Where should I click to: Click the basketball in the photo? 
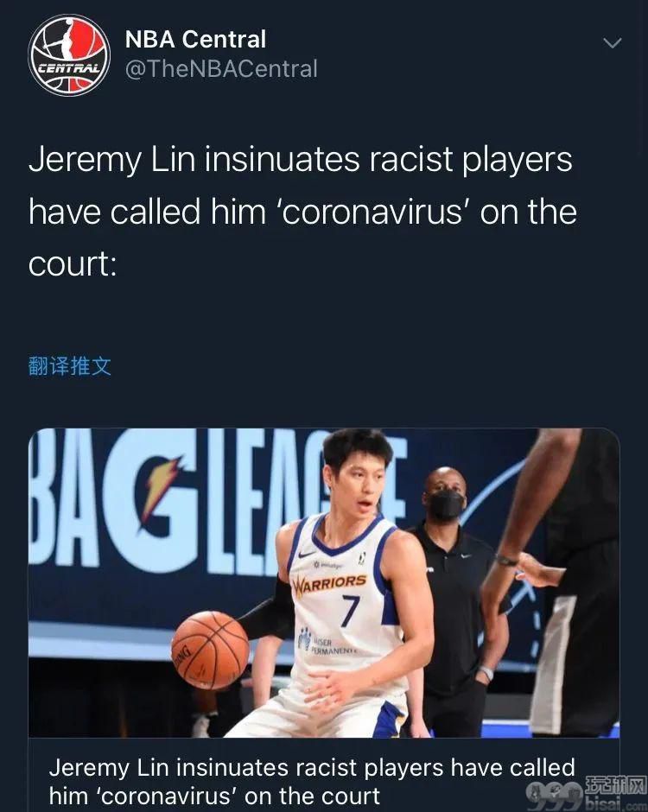(210, 650)
